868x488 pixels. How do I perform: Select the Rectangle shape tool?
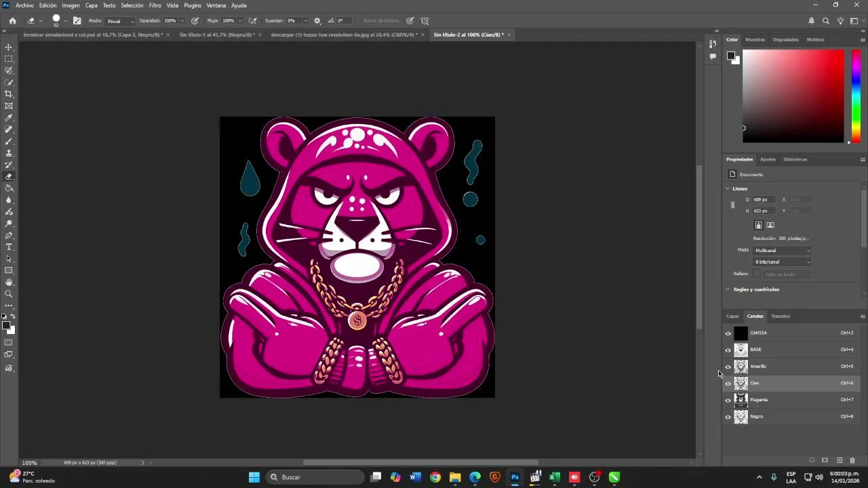(x=9, y=270)
